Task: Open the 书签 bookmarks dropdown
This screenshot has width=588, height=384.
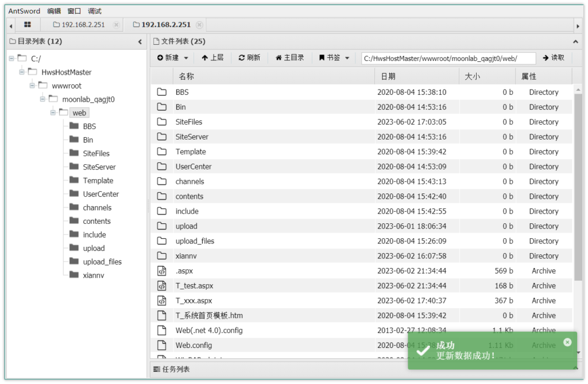Action: 334,58
